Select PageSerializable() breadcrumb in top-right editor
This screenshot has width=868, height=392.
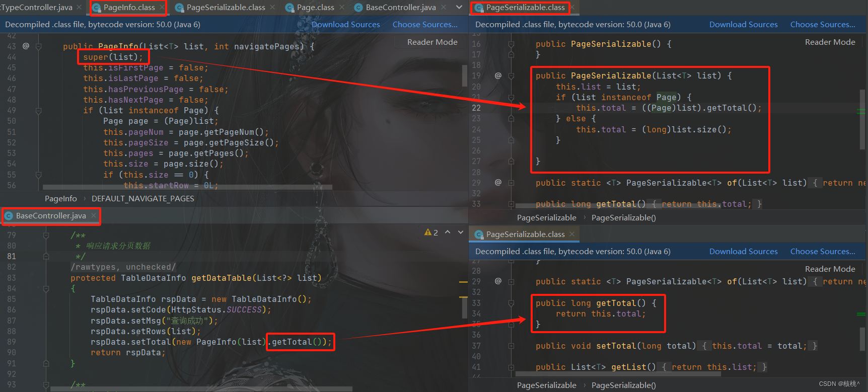[x=624, y=218]
